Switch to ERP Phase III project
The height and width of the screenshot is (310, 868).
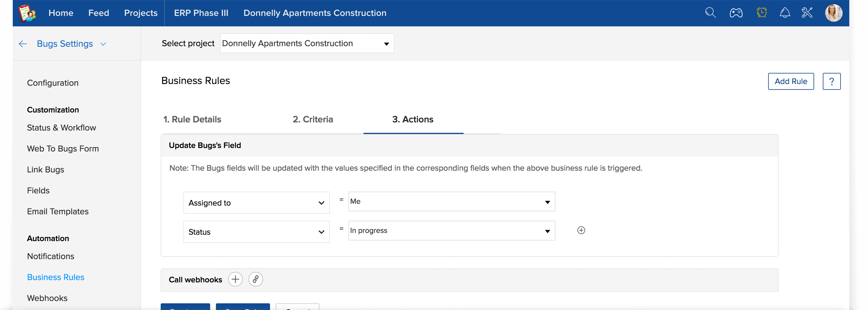coord(201,13)
